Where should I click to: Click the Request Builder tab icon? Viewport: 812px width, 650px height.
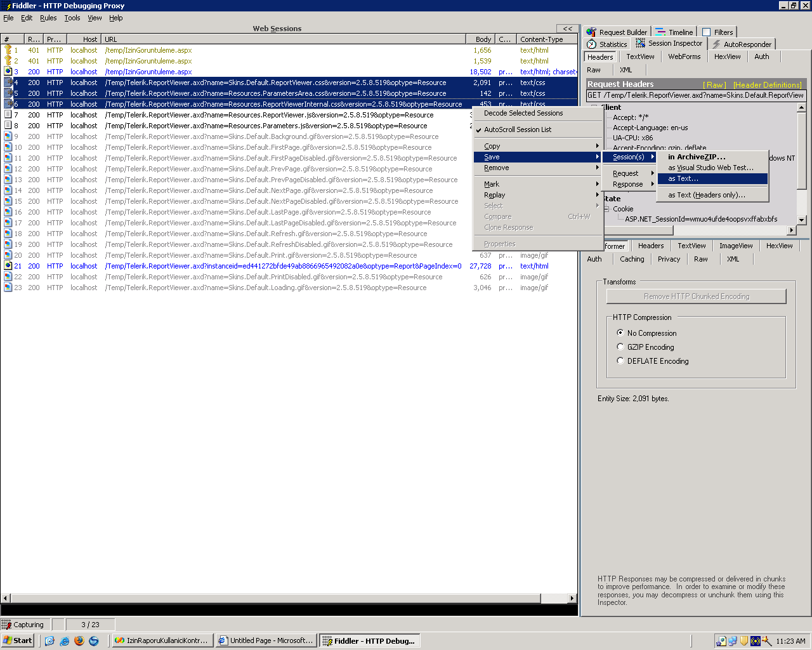[591, 32]
